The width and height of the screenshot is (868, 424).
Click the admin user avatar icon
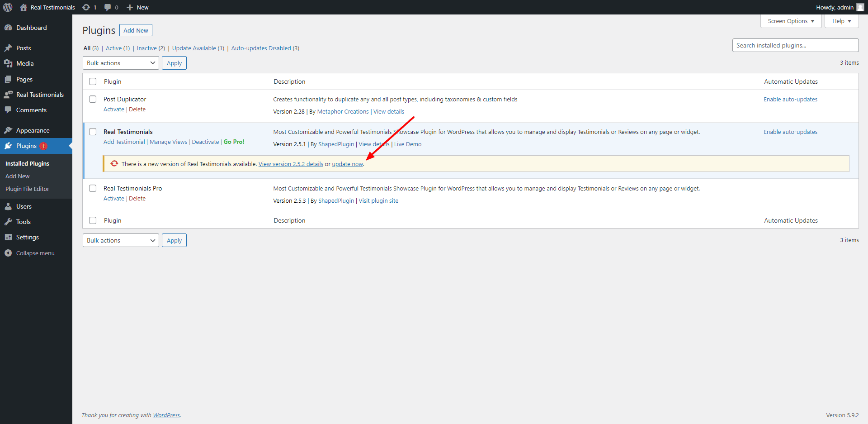[x=860, y=7]
